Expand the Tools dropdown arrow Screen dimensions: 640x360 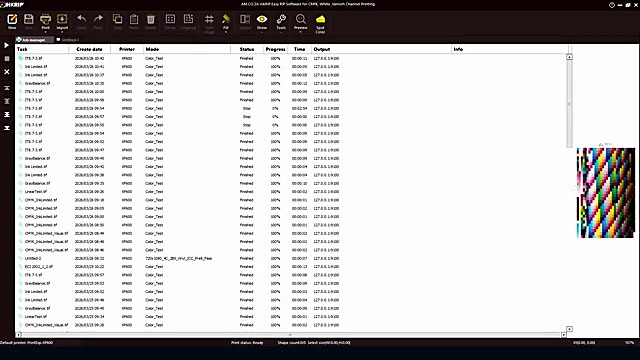coord(281,32)
